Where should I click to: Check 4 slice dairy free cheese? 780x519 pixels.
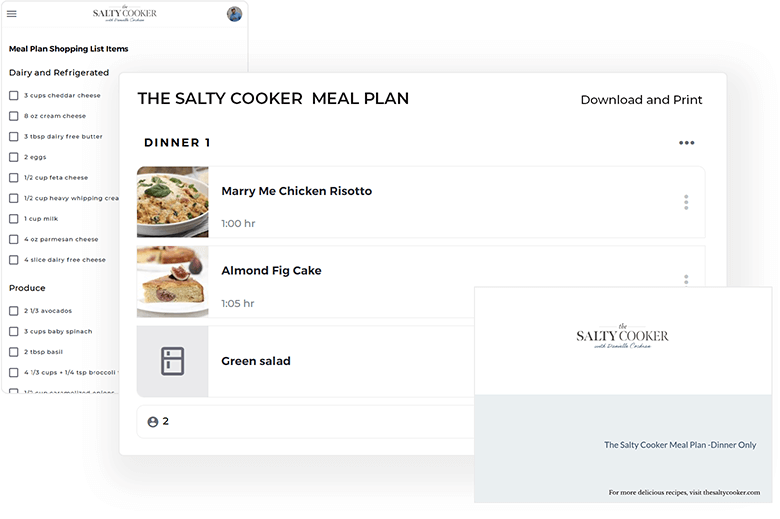coord(14,260)
